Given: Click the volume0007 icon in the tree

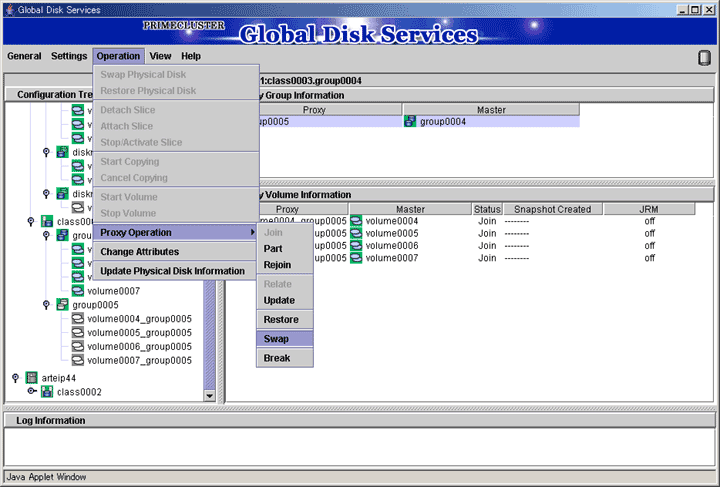Looking at the screenshot, I should [78, 291].
